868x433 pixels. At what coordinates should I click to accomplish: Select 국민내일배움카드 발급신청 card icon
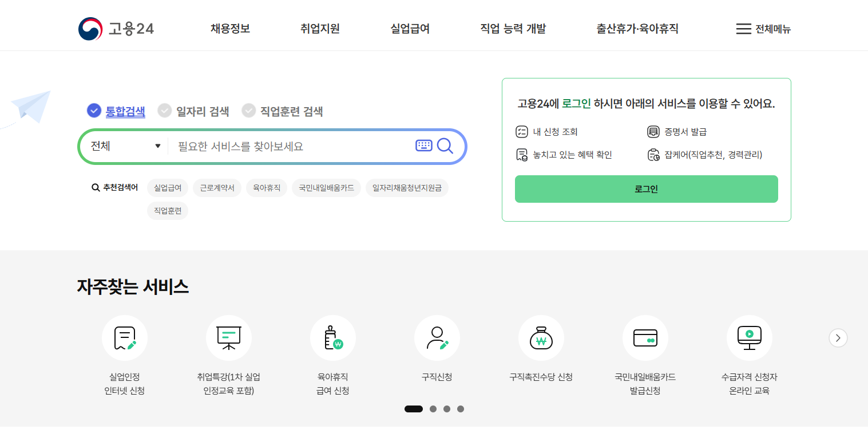pyautogui.click(x=645, y=338)
